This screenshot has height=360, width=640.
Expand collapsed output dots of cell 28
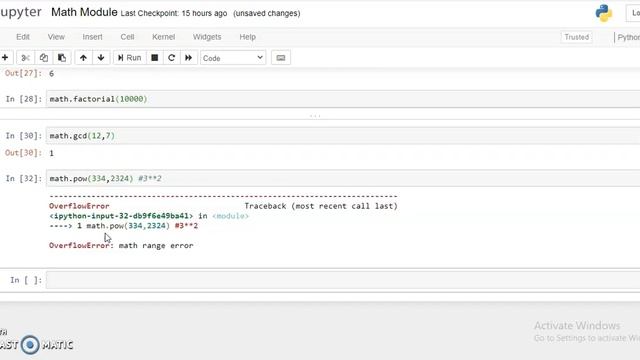click(x=315, y=116)
